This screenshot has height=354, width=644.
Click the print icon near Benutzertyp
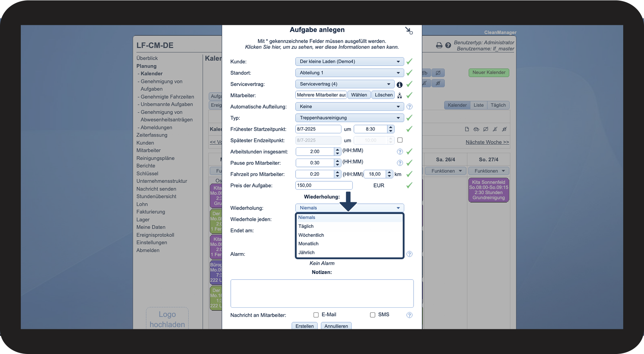[439, 45]
